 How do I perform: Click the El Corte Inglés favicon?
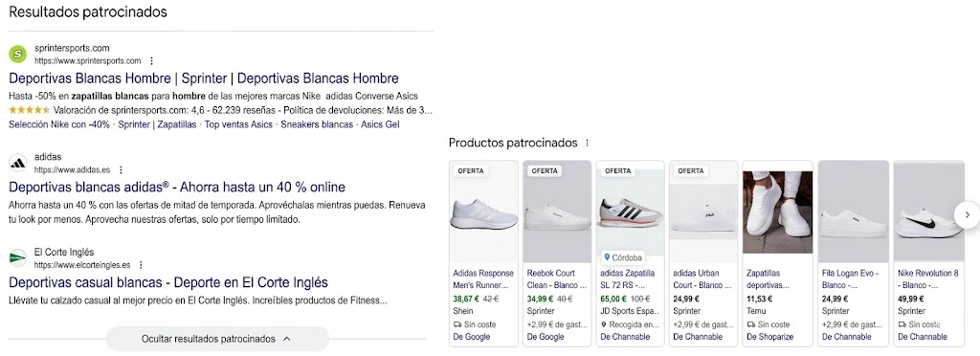pyautogui.click(x=18, y=258)
